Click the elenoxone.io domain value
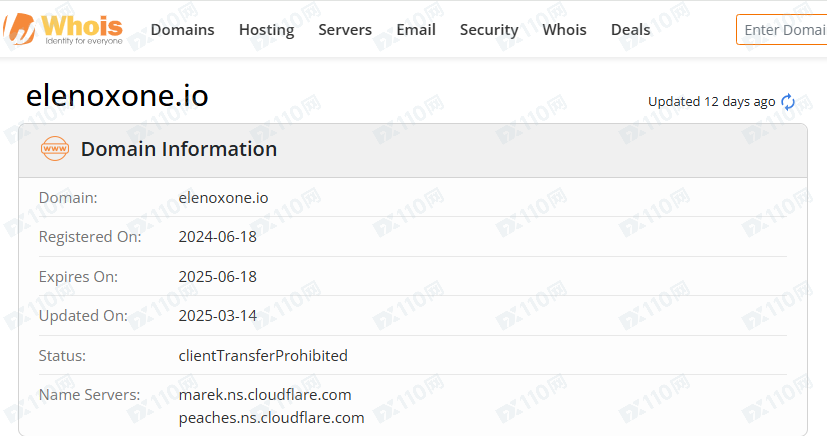The height and width of the screenshot is (436, 827). click(223, 198)
